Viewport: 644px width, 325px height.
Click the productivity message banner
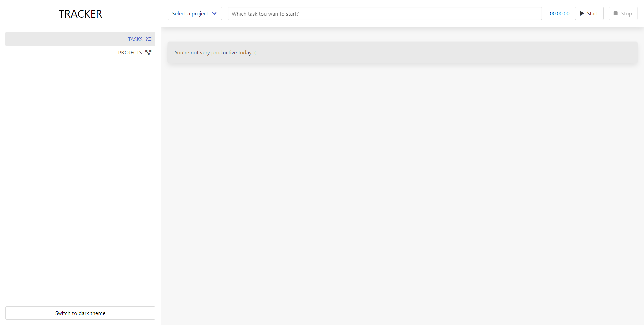(402, 52)
